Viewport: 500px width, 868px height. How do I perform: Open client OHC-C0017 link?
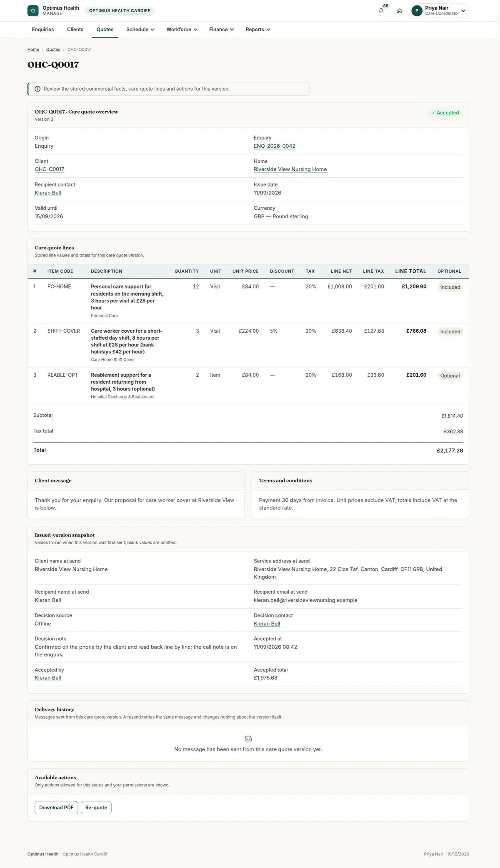pyautogui.click(x=50, y=169)
